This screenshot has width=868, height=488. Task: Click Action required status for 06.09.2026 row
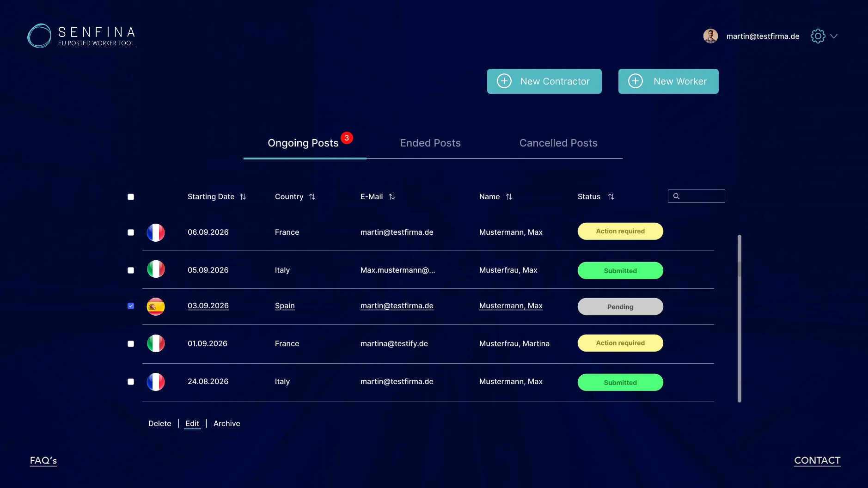[x=620, y=231]
